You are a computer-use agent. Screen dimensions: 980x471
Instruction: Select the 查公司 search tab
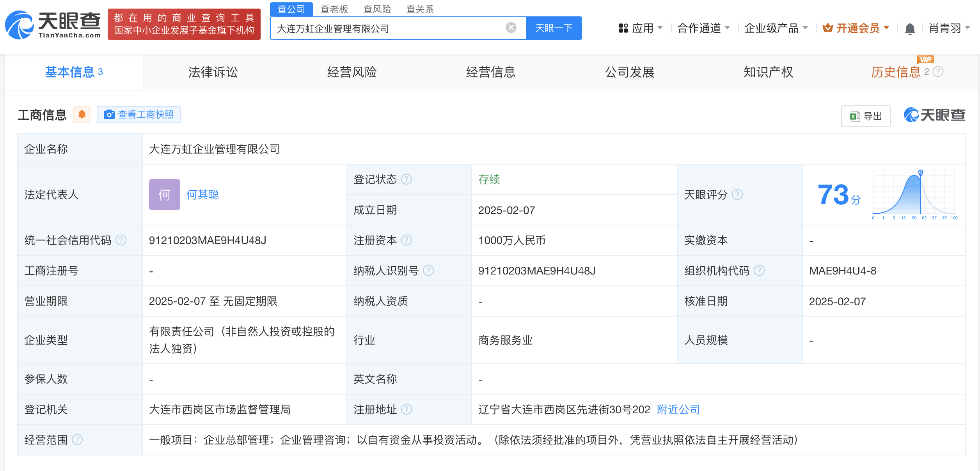(x=291, y=9)
